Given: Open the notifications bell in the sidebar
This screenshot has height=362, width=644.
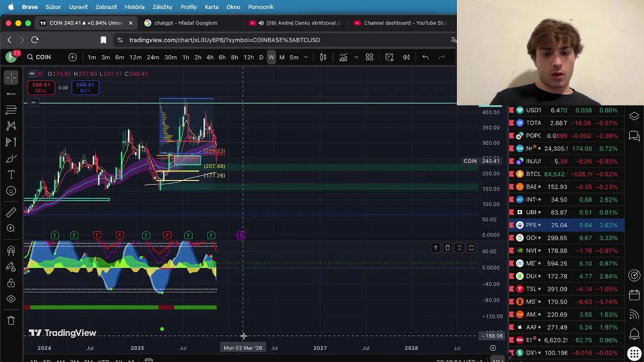Looking at the screenshot, I should (x=634, y=334).
